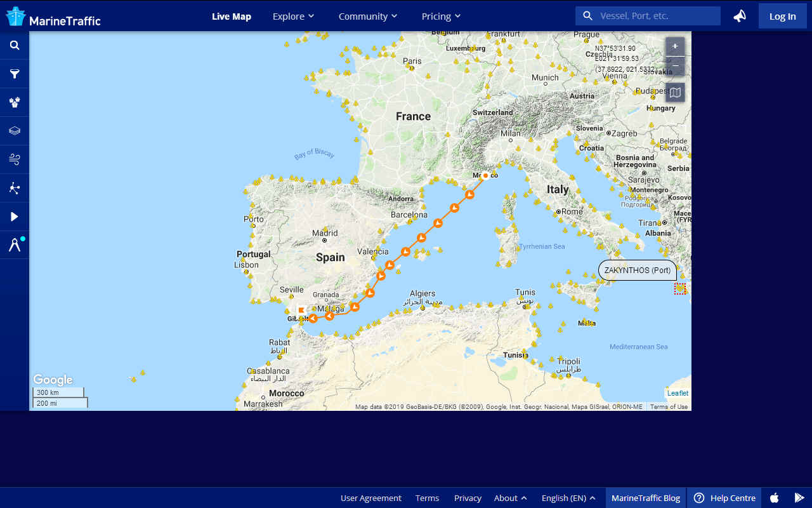Click the Help Centre question mark icon
The width and height of the screenshot is (812, 508).
pos(699,498)
